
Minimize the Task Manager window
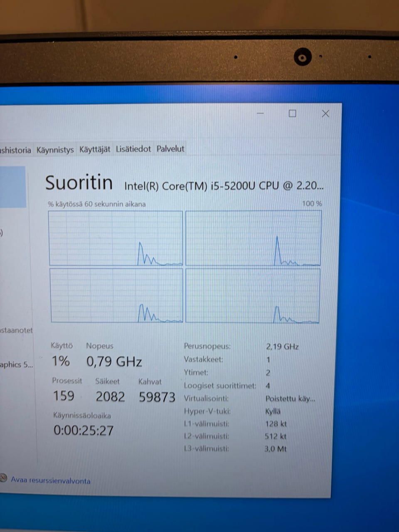click(x=260, y=113)
